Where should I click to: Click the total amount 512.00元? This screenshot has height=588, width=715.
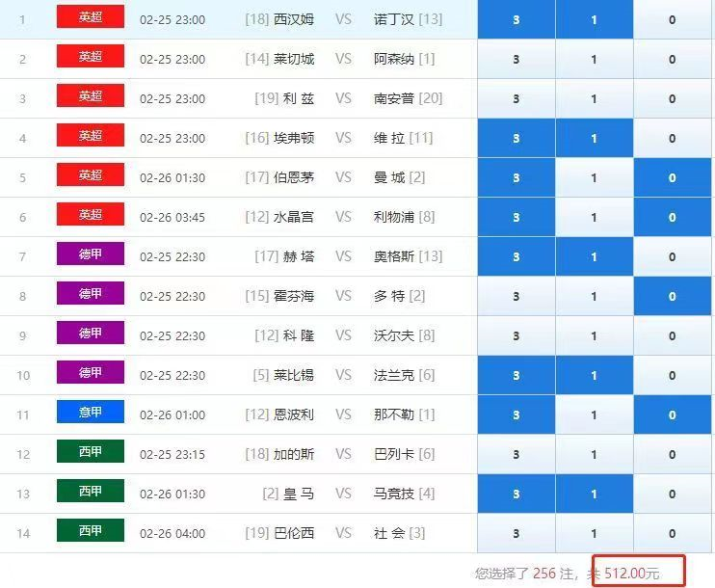tap(632, 574)
